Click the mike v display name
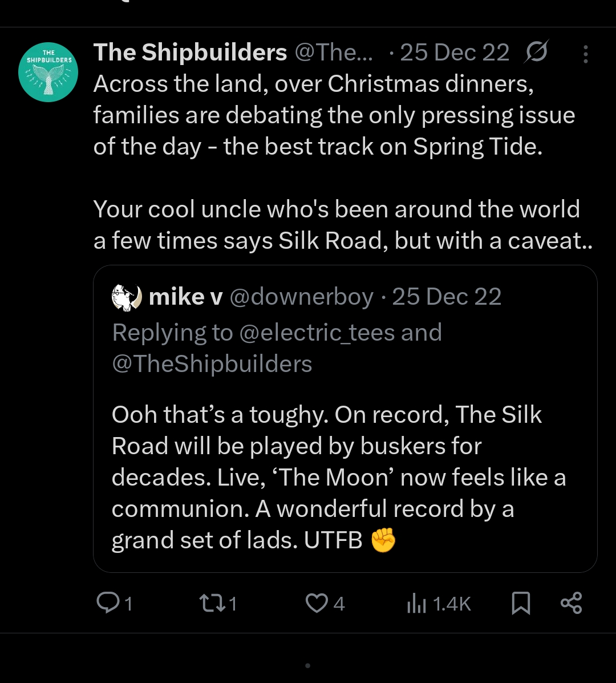 coord(185,297)
